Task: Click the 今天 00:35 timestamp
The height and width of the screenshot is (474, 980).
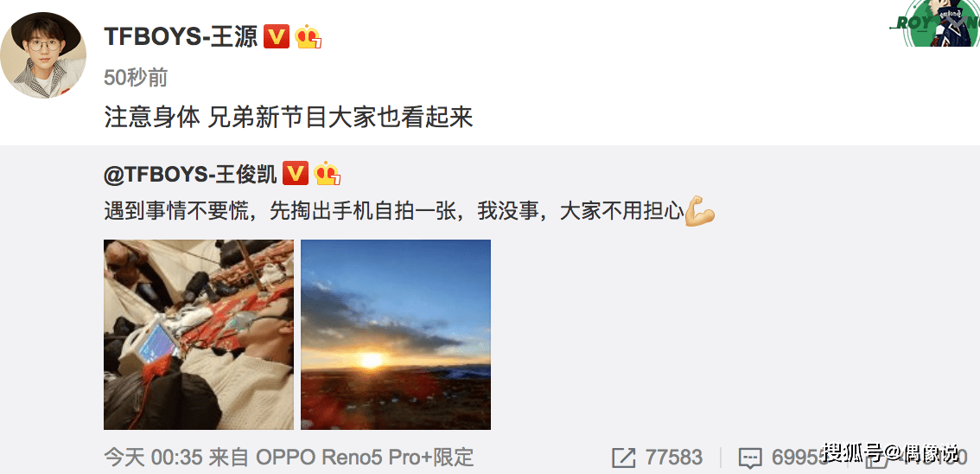Action: tap(154, 458)
